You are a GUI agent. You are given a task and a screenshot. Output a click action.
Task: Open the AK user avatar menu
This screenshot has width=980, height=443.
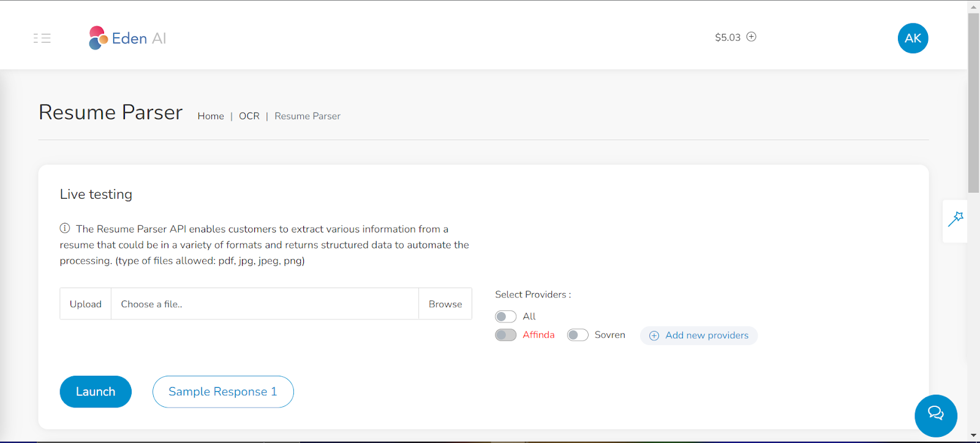913,38
